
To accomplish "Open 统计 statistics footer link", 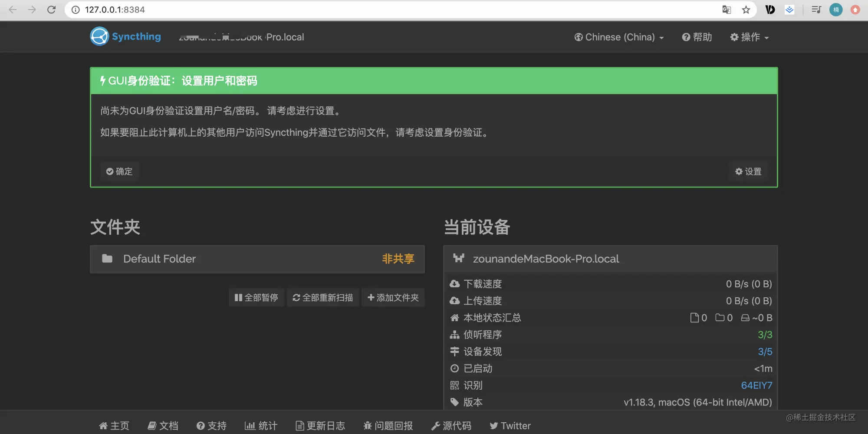I will pyautogui.click(x=261, y=426).
